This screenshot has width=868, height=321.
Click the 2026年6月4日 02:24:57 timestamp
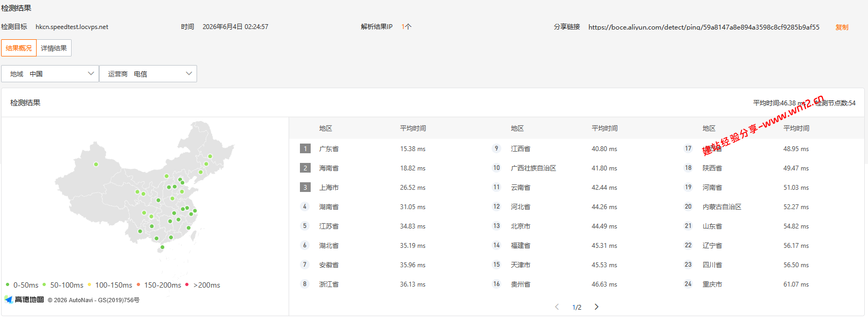235,27
